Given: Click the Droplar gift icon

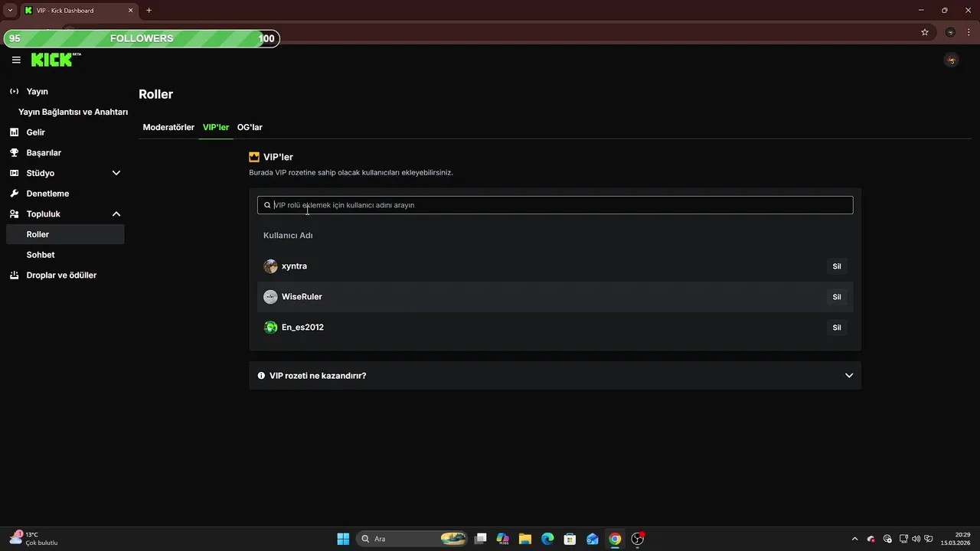Looking at the screenshot, I should point(14,275).
